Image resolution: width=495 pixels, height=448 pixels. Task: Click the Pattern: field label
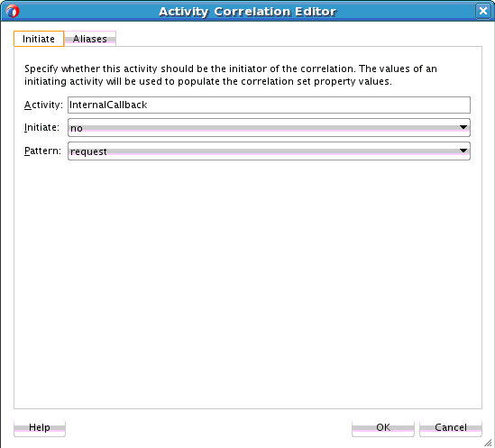[42, 151]
